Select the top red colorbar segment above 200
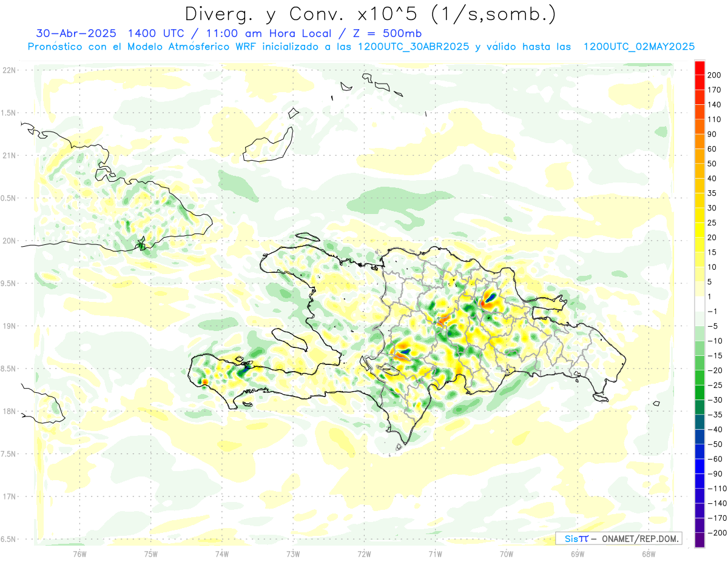 click(699, 67)
